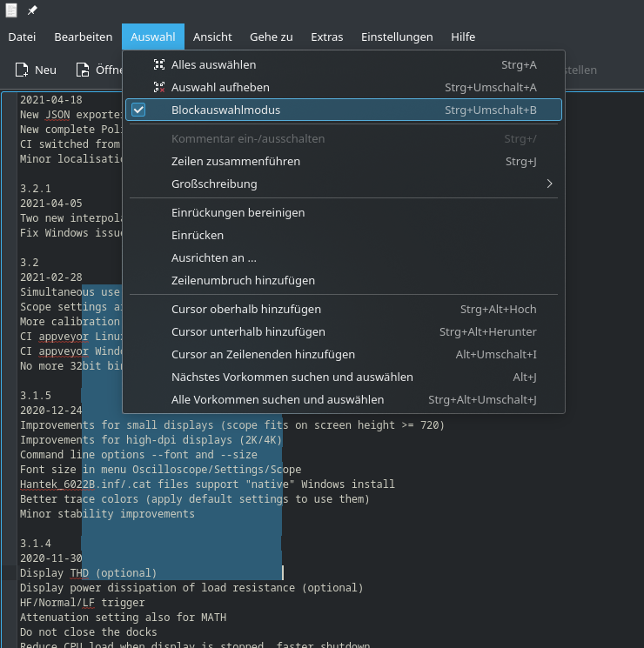Click the 'Hantek_6022B.inf/.cat files' line
This screenshot has width=644, height=648.
(x=207, y=484)
